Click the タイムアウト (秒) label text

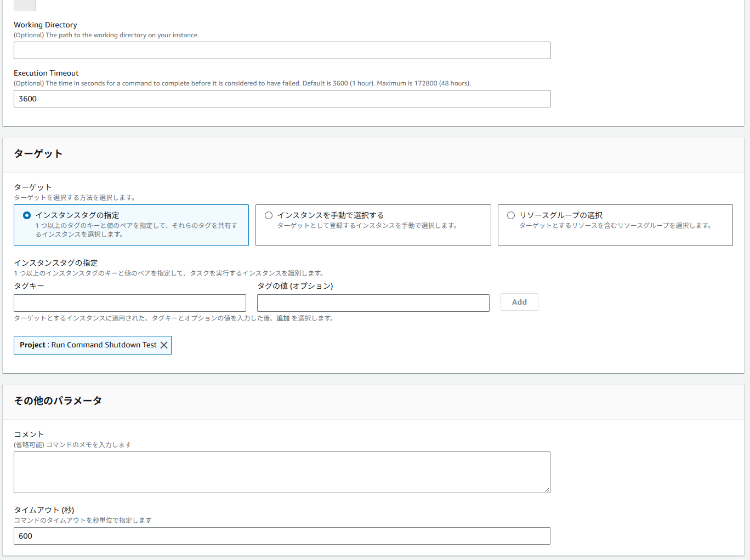pos(44,510)
